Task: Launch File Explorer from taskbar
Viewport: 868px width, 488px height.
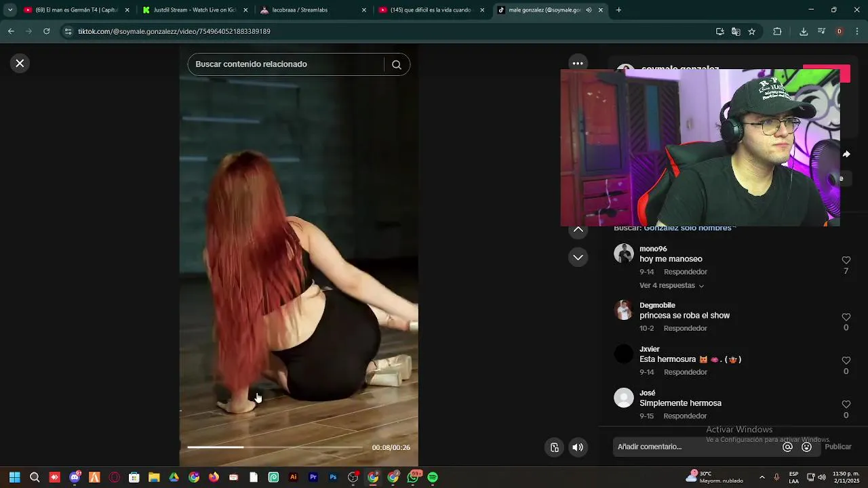Action: pyautogui.click(x=154, y=477)
